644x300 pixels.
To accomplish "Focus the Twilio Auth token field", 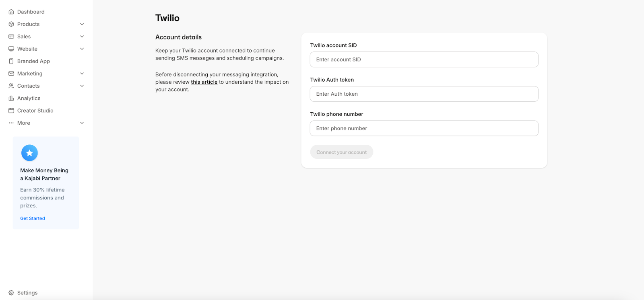I will pos(424,94).
